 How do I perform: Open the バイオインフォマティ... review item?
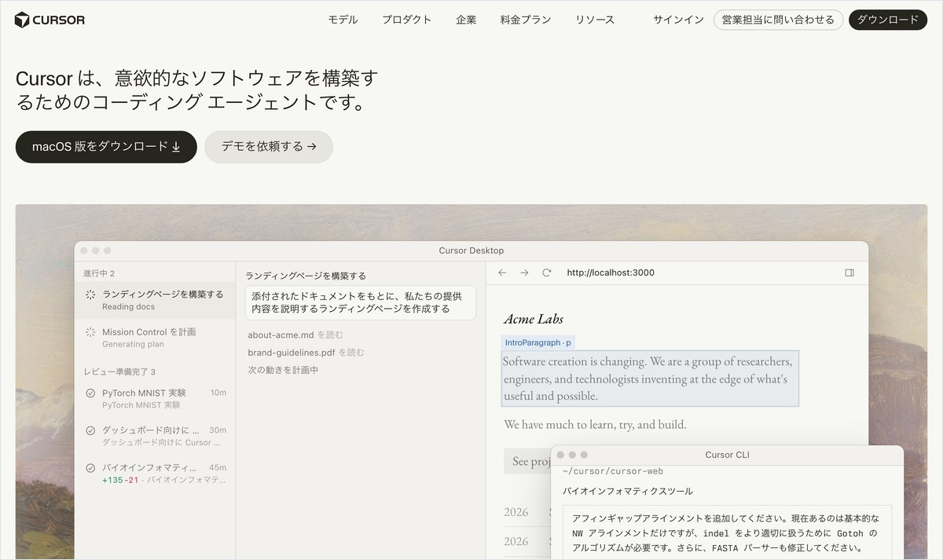(155, 473)
